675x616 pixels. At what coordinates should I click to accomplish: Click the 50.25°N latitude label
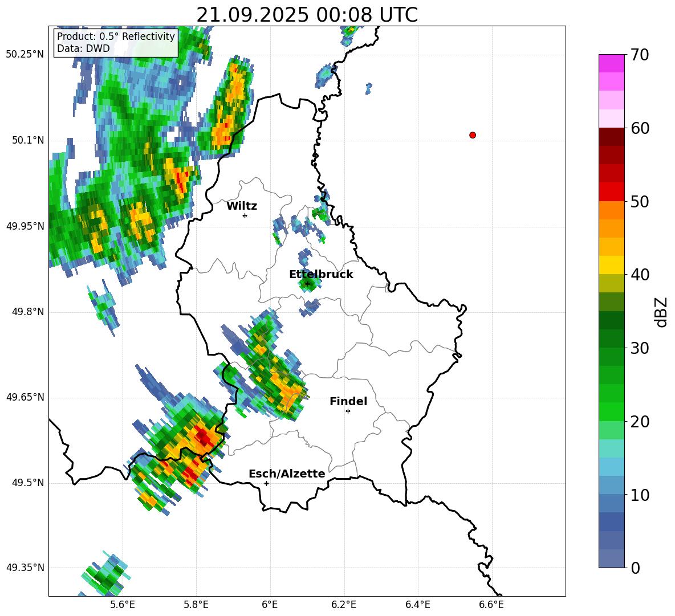coord(25,55)
